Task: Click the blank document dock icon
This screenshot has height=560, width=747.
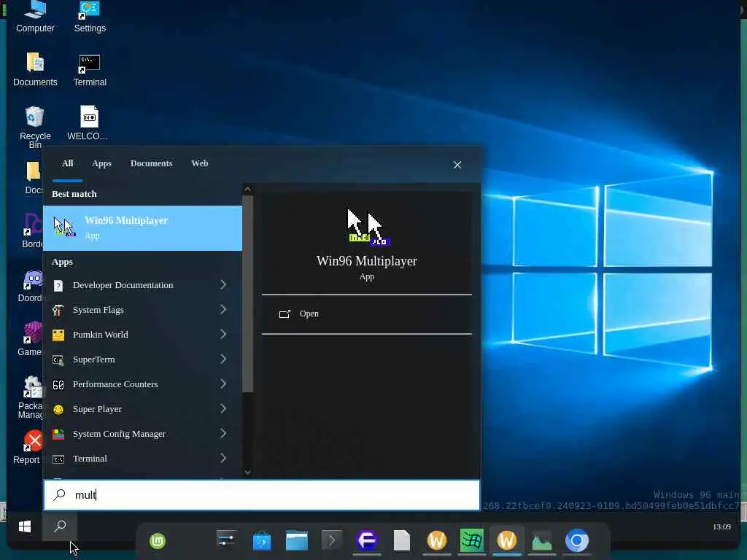Action: click(x=402, y=540)
